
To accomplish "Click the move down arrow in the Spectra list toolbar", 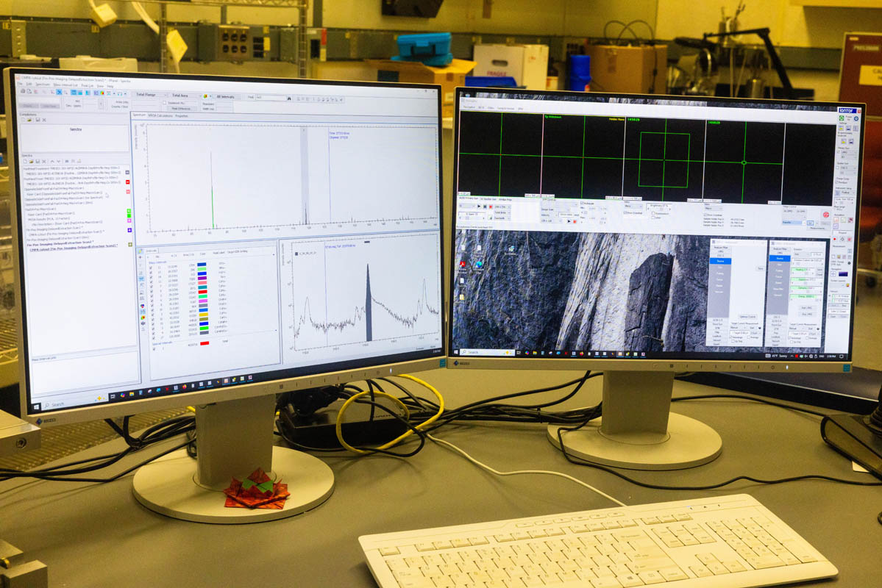I will tap(59, 162).
